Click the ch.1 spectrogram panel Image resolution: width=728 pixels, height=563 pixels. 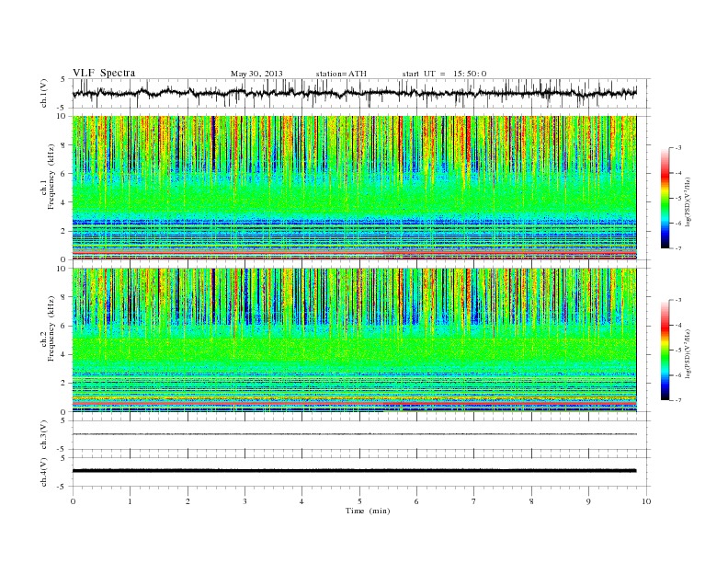click(360, 188)
